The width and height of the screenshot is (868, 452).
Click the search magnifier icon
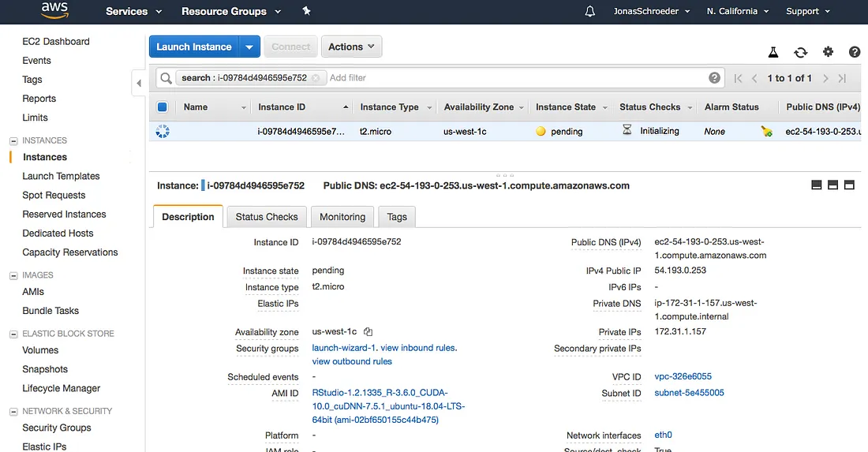pos(166,78)
